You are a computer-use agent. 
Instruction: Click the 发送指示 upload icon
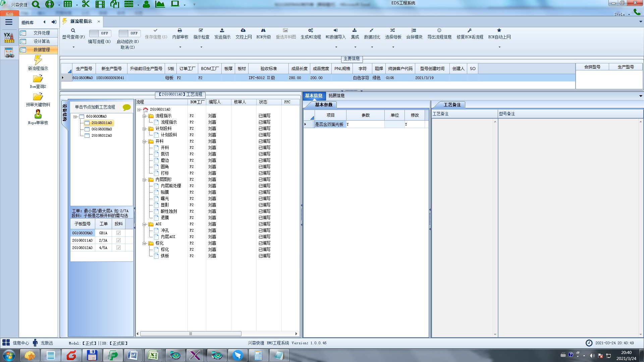222,31
